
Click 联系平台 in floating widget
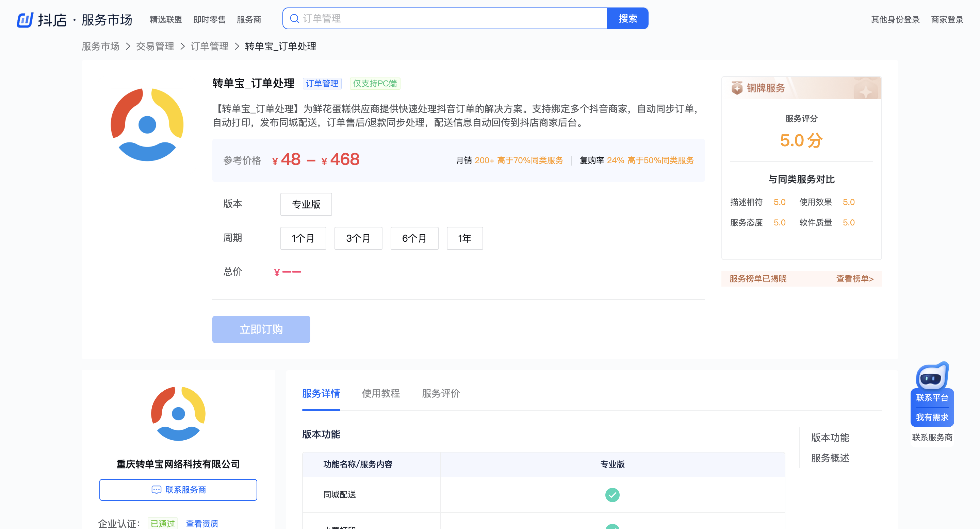(932, 398)
